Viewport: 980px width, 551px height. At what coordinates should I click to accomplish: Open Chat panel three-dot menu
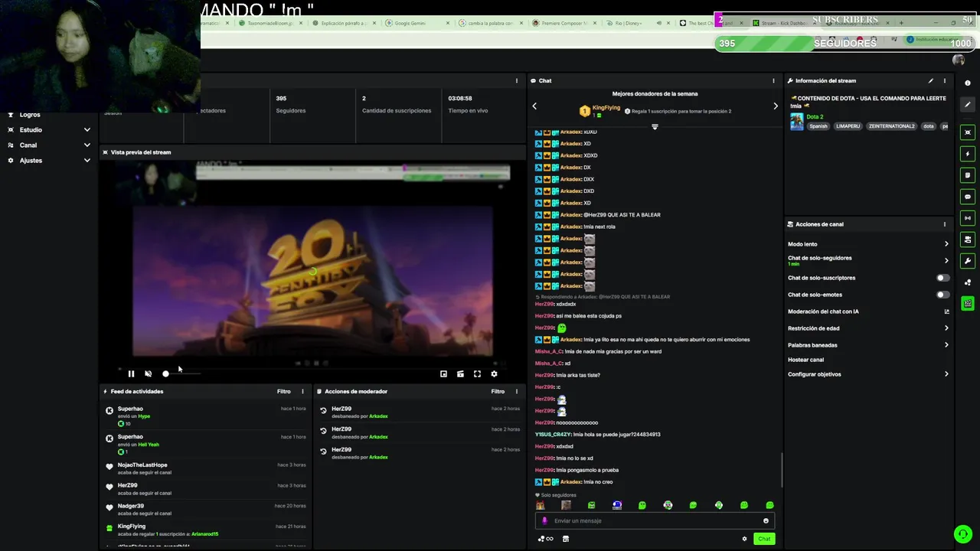click(773, 80)
